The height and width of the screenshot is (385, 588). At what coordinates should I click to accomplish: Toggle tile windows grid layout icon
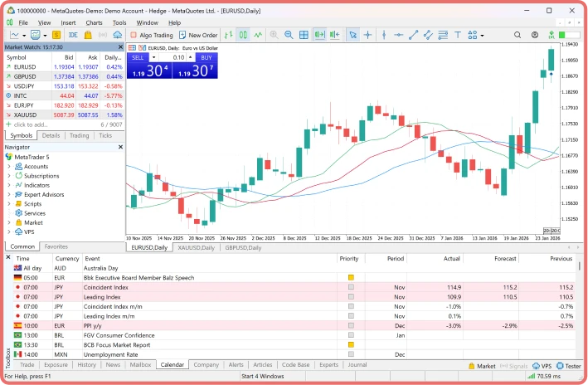tap(304, 35)
